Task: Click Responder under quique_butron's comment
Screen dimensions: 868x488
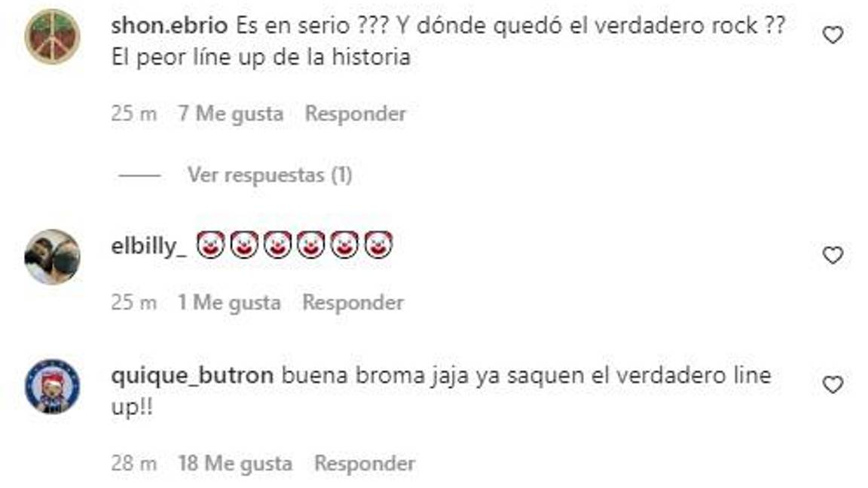Action: (365, 464)
